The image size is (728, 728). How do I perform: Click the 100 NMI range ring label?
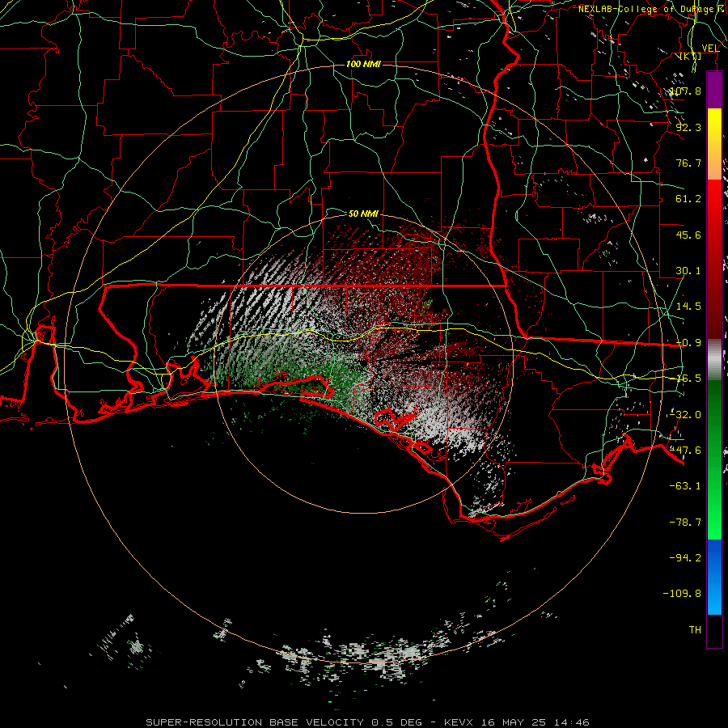(x=363, y=64)
